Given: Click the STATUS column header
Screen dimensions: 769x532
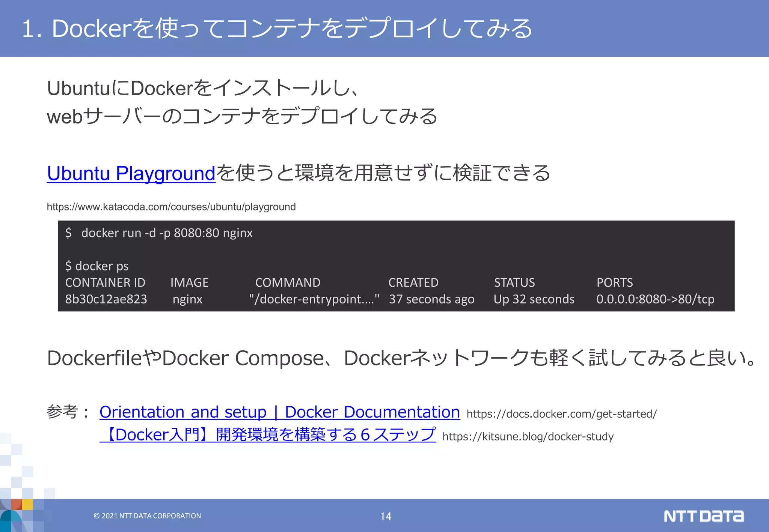Looking at the screenshot, I should [514, 283].
